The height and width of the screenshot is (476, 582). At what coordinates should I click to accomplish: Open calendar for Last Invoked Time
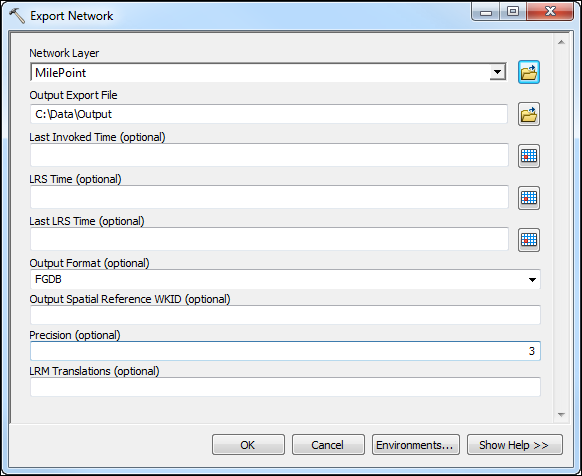coord(529,156)
